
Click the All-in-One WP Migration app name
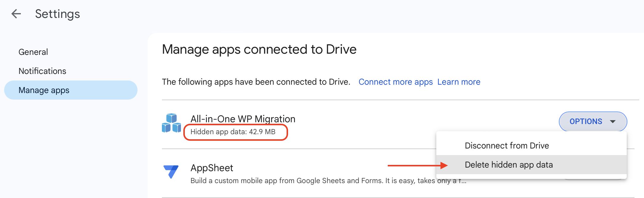(x=243, y=119)
